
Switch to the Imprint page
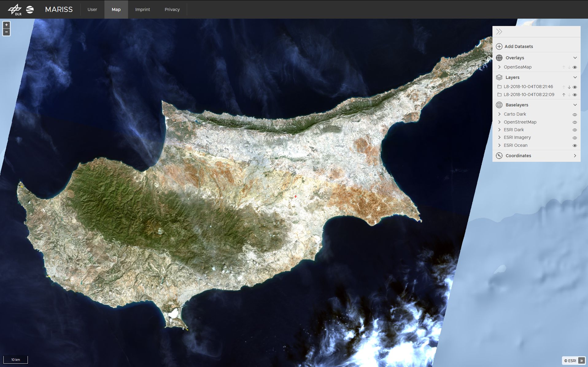[142, 10]
